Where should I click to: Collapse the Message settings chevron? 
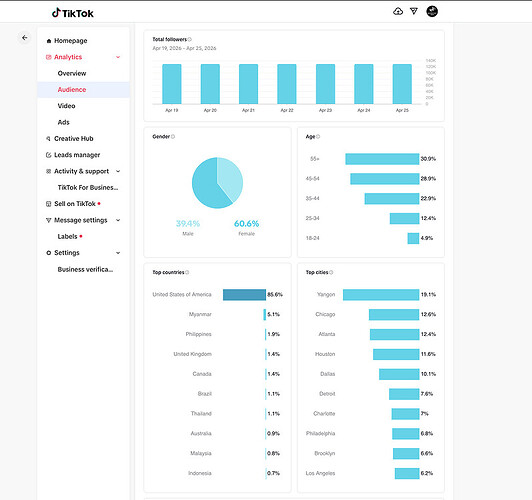point(118,220)
